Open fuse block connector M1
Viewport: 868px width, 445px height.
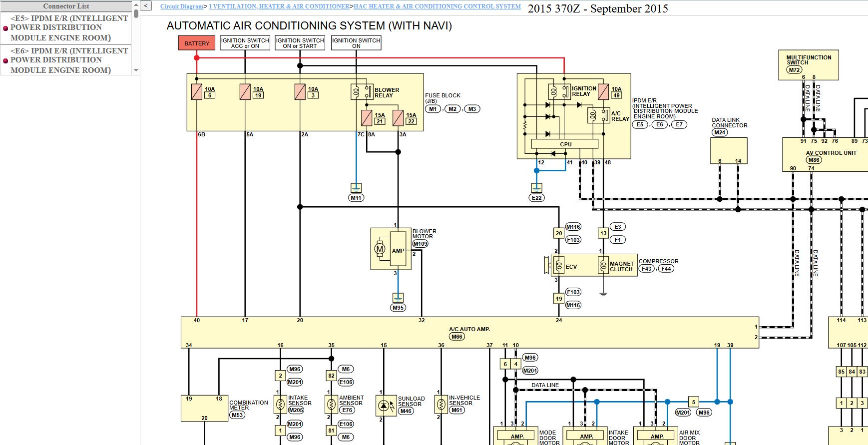[x=433, y=109]
